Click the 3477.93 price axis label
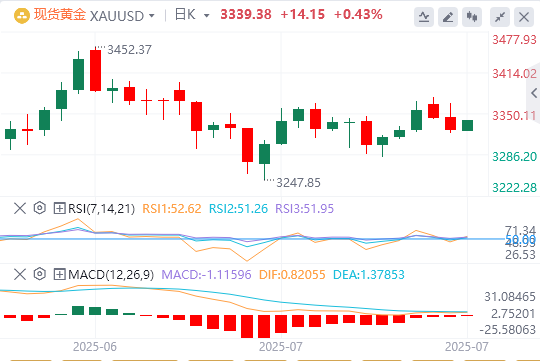The image size is (540, 361). [x=514, y=40]
